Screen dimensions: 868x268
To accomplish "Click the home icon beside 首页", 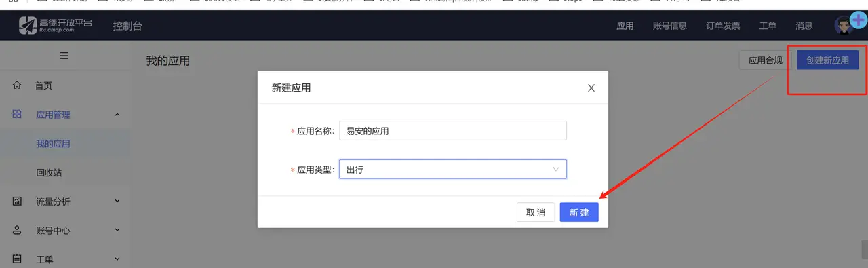I will (17, 85).
